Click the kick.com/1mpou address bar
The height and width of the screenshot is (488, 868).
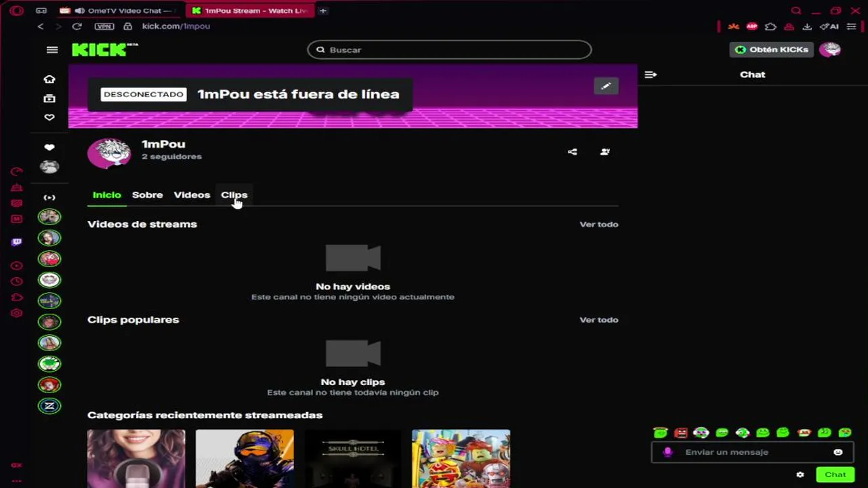[x=176, y=26]
